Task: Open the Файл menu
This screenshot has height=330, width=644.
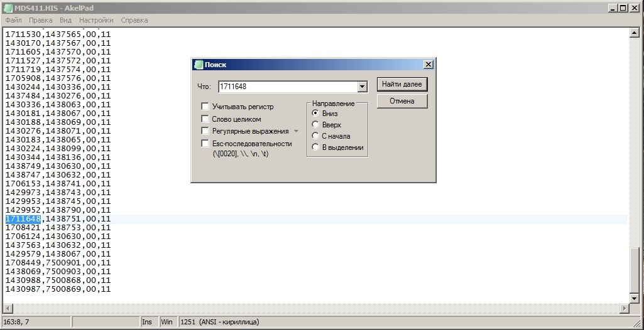Action: (13, 20)
